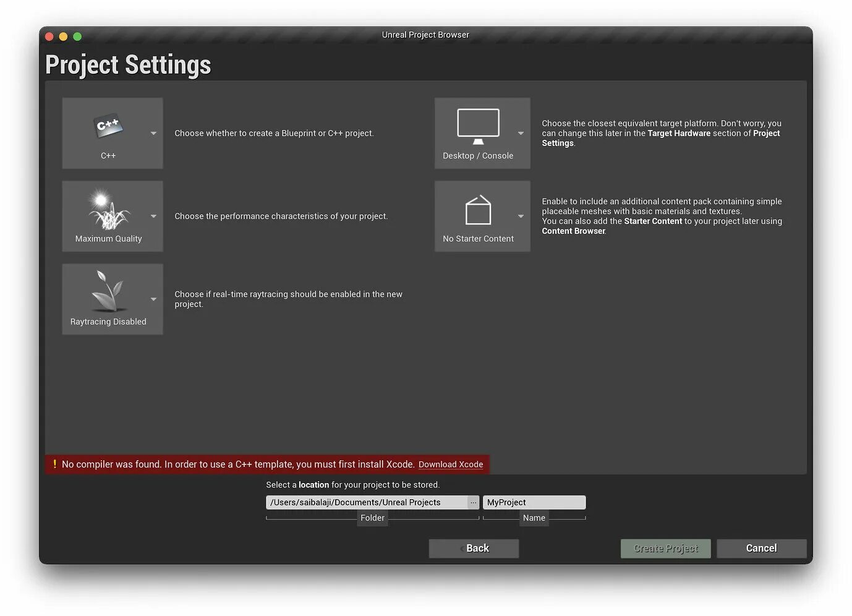Click the 'Unreal Project Browser' window title
The image size is (852, 616).
(425, 35)
